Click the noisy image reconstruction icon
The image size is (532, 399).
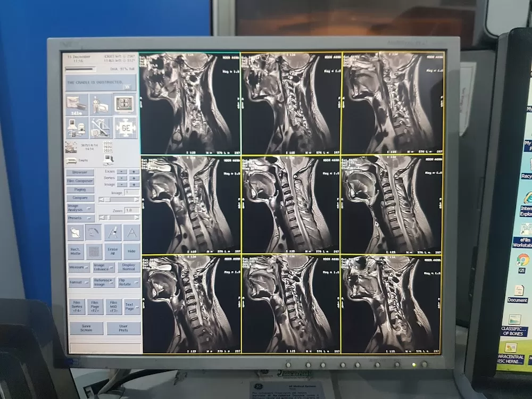click(71, 147)
